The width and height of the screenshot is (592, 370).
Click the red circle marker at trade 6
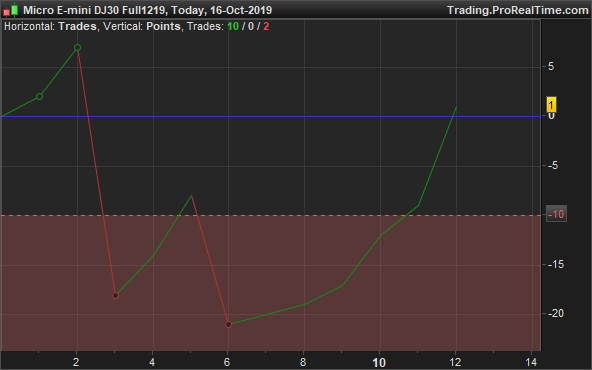point(228,324)
